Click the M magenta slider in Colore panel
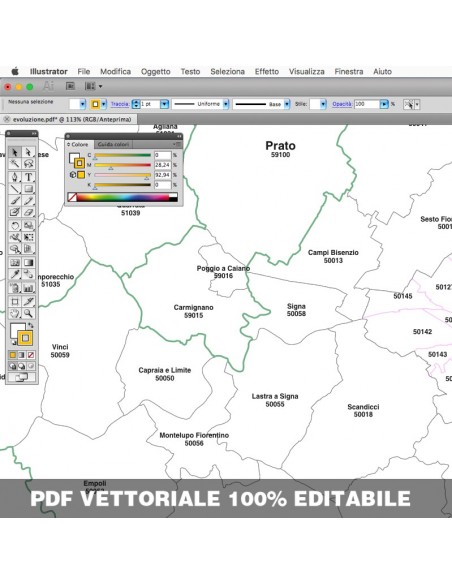Viewport: 452px width, 584px height. pyautogui.click(x=122, y=165)
